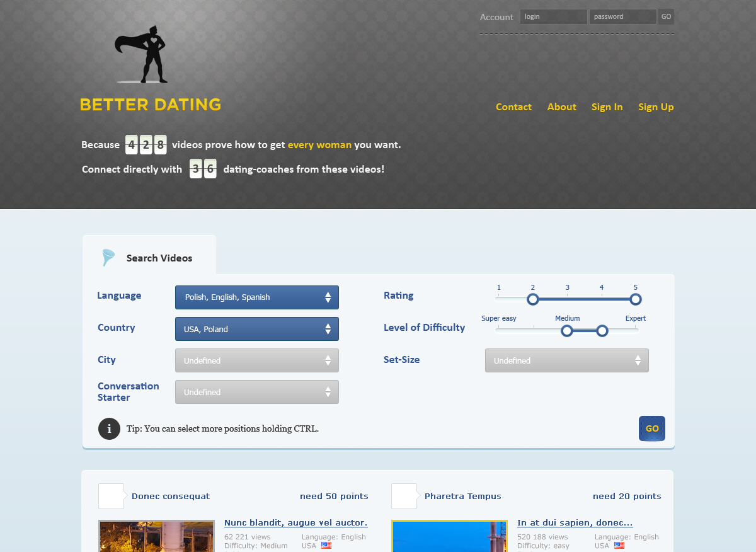Click the Difficulty slider handle at Medium
Image resolution: width=756 pixels, height=552 pixels.
click(x=567, y=331)
